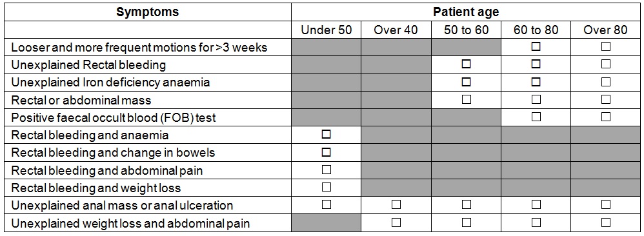Check weight loss and abdominal pain 60 to 80
Viewport: 644px width, 236px height.
coord(536,222)
